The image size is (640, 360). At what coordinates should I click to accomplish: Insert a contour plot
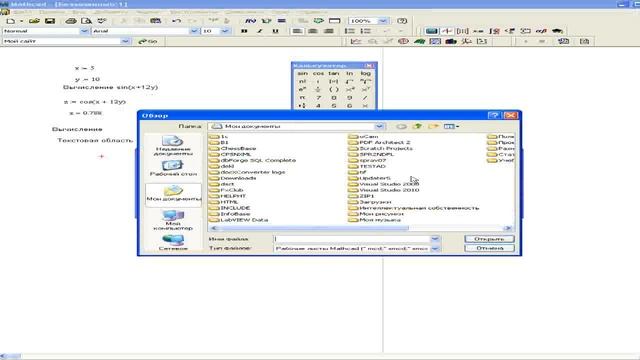(435, 41)
